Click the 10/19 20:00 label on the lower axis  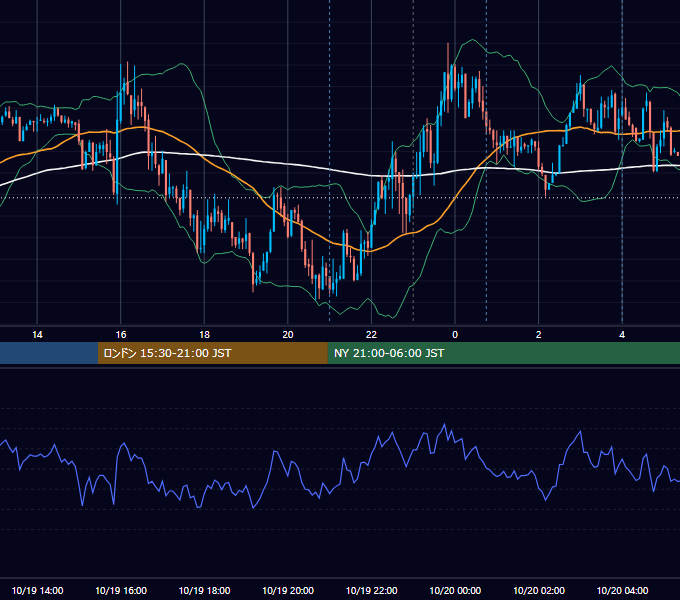click(x=288, y=590)
